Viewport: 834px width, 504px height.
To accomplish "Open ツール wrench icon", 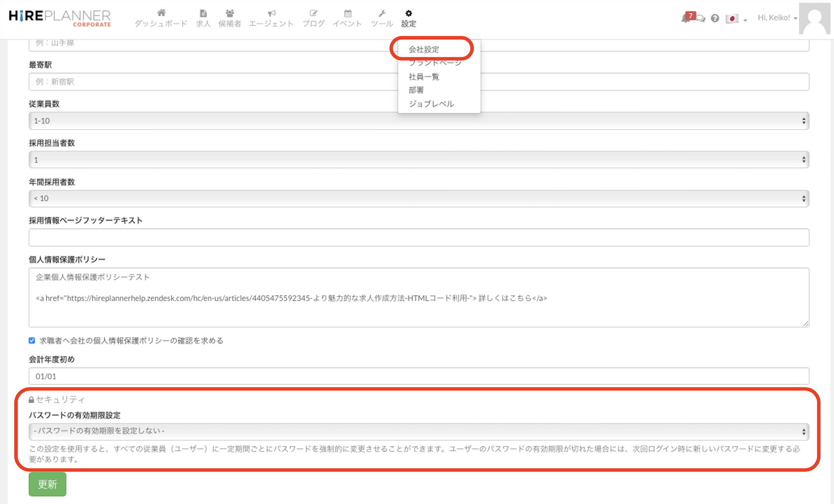I will pyautogui.click(x=382, y=14).
